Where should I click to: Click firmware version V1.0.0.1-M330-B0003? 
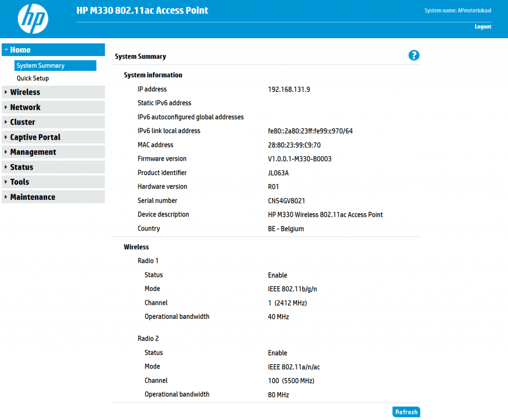point(300,159)
